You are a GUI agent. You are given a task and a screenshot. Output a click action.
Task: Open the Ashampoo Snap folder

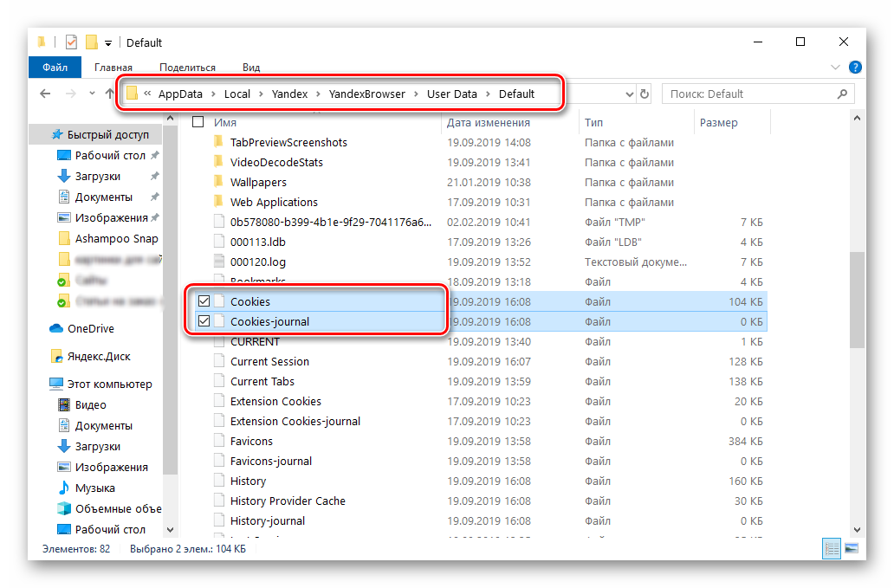click(116, 239)
